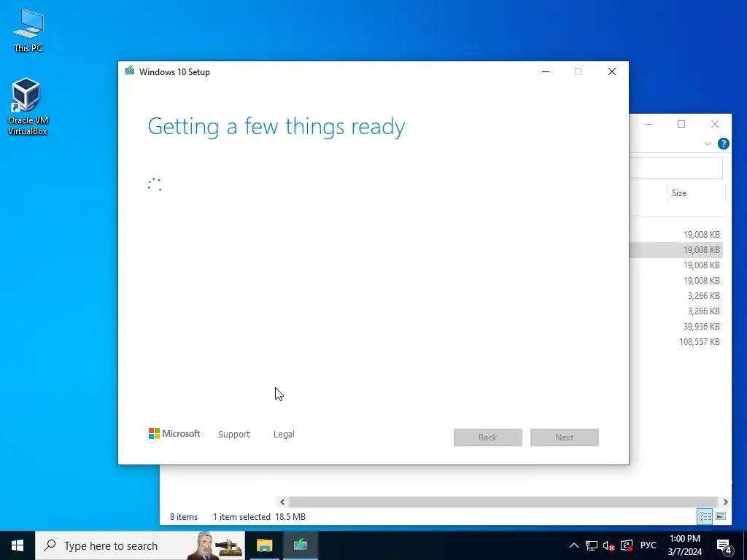Switch Explorer to details view icon
The image size is (747, 560).
(x=705, y=516)
